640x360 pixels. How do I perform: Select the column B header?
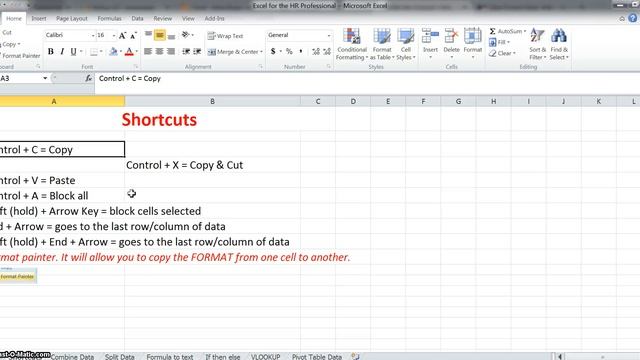click(x=212, y=101)
